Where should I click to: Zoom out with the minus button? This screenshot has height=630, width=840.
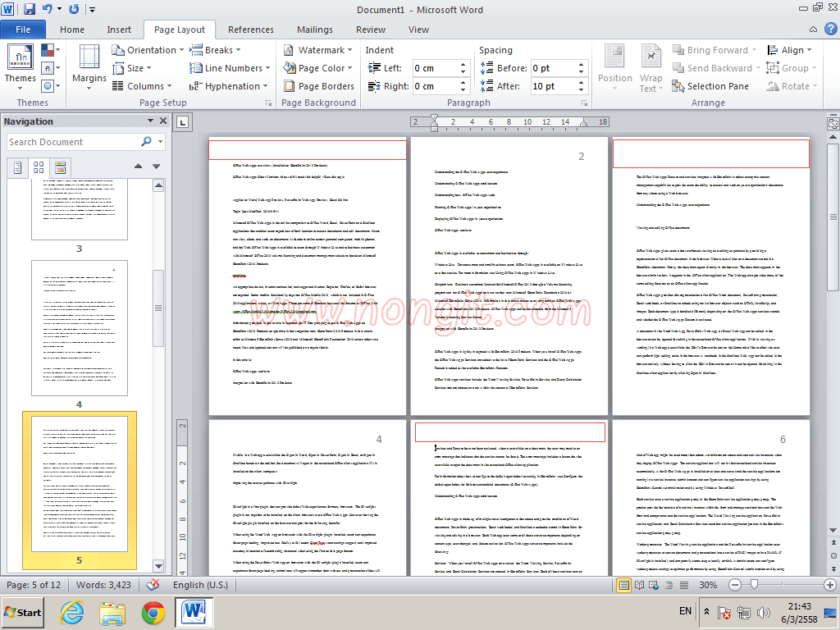pos(735,585)
